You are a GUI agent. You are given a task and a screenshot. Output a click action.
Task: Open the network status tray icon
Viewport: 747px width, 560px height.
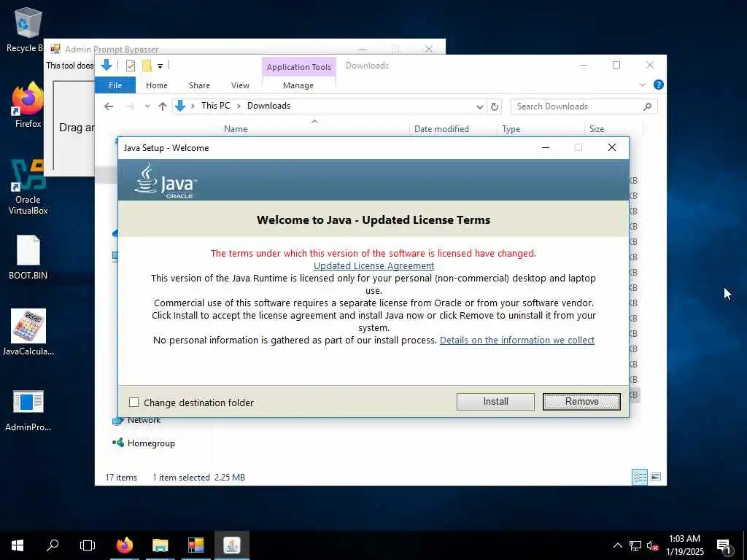point(635,545)
